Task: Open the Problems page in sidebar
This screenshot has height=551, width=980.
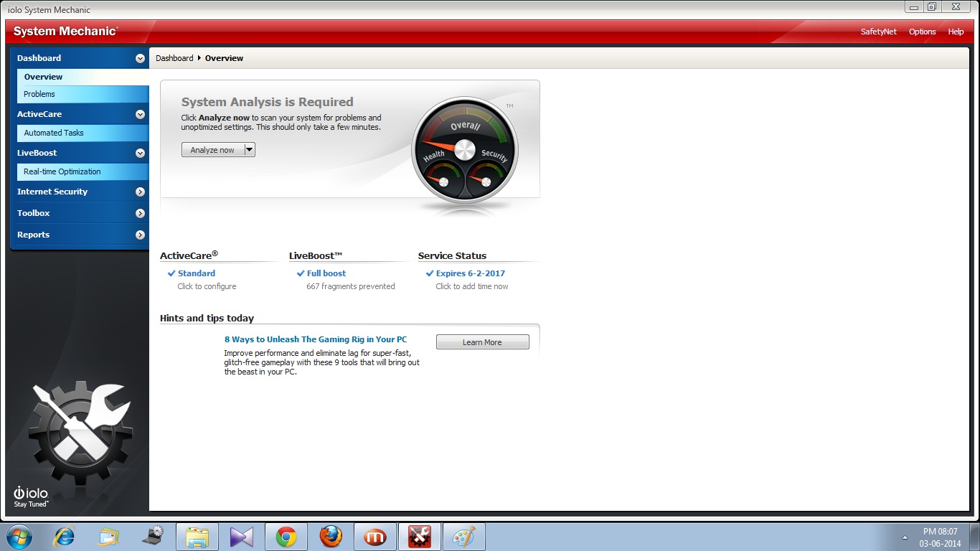Action: pos(83,94)
